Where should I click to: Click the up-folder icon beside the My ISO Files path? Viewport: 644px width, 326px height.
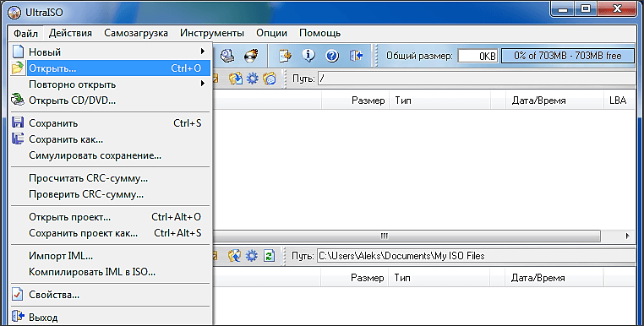[x=234, y=256]
